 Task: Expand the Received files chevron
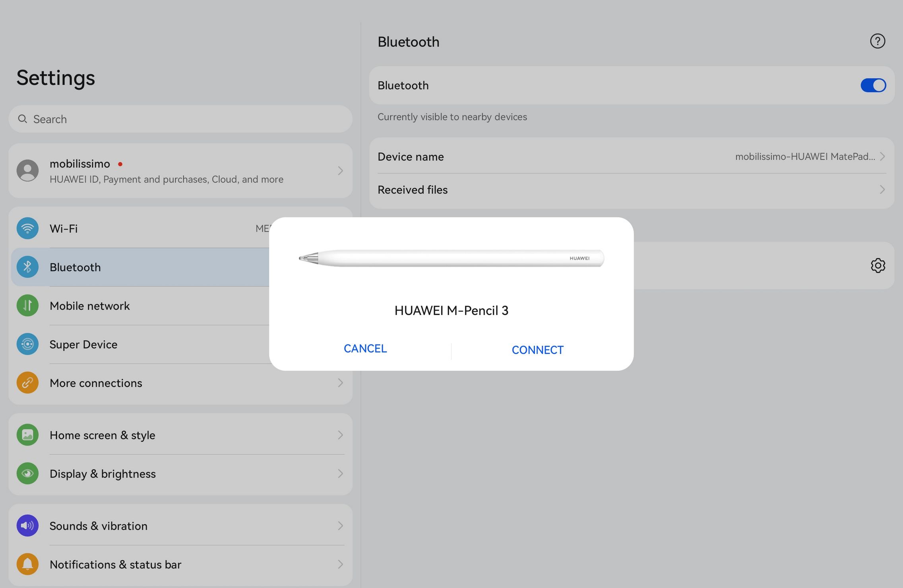tap(882, 190)
